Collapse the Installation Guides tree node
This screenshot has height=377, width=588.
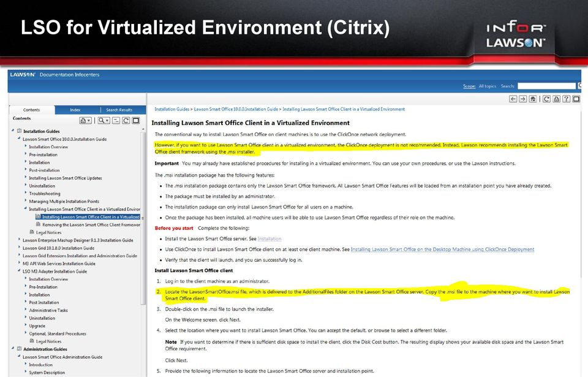(13, 131)
